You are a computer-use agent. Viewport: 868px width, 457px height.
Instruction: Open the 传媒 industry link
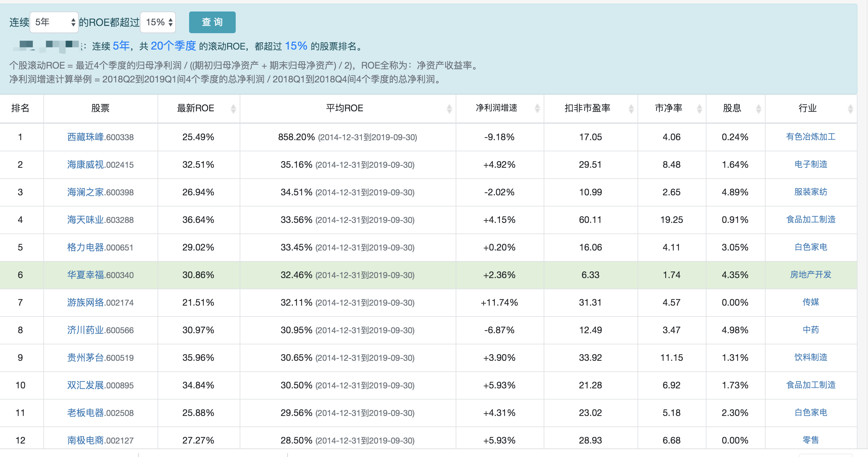(x=811, y=302)
